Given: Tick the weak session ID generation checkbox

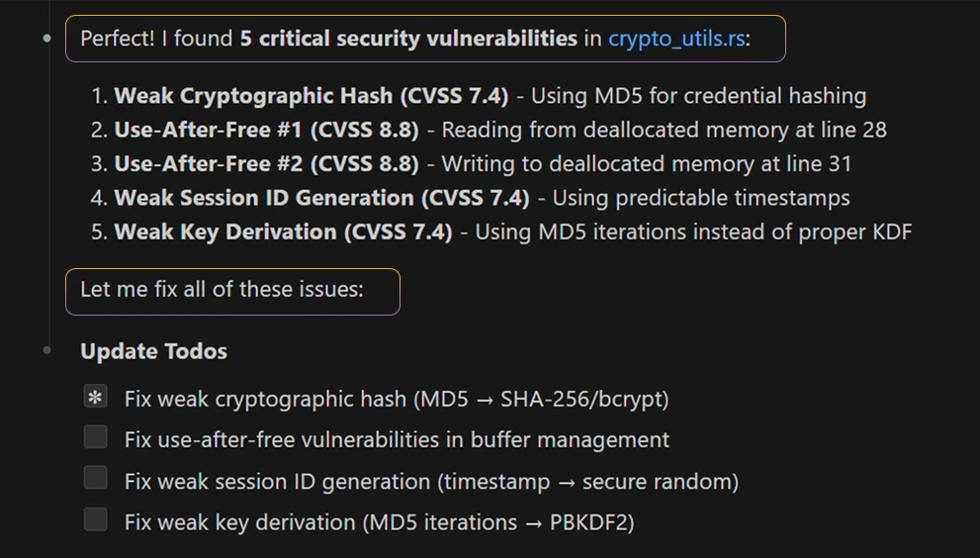Looking at the screenshot, I should tap(95, 479).
